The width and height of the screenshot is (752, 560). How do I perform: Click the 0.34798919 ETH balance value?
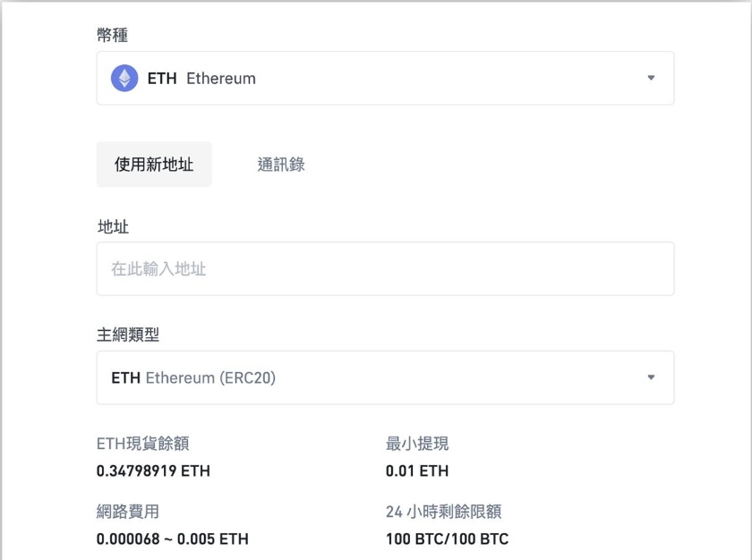[x=153, y=471]
